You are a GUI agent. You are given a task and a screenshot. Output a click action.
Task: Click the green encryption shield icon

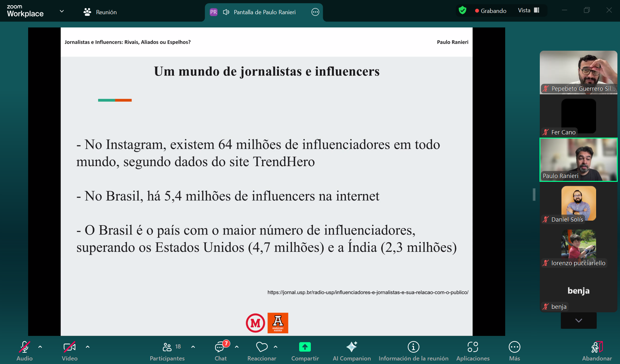coord(462,11)
